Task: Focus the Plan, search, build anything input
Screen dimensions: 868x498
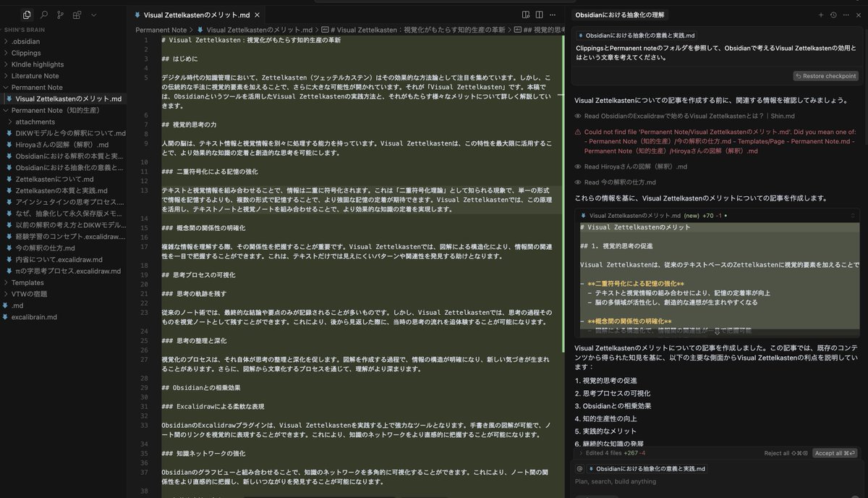Action: (x=716, y=481)
